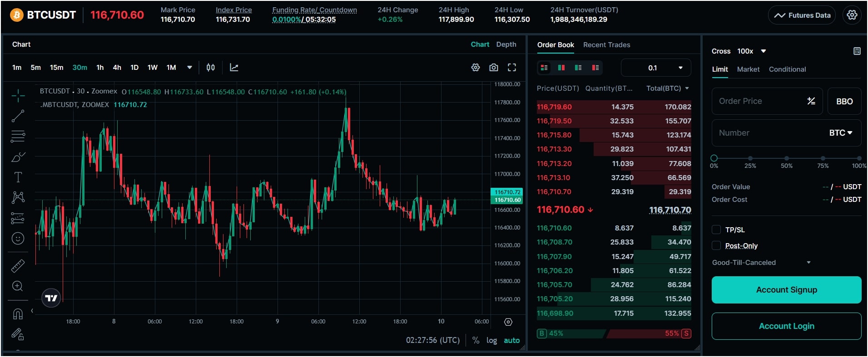Select the 1D timeframe
This screenshot has width=868, height=357.
134,68
